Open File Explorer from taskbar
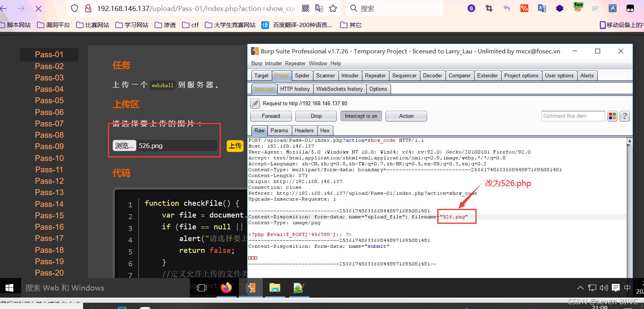 point(275,288)
